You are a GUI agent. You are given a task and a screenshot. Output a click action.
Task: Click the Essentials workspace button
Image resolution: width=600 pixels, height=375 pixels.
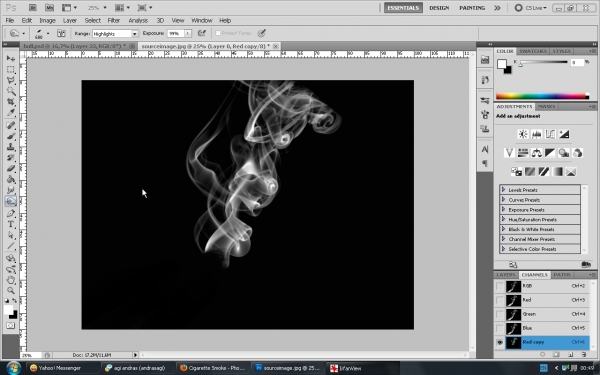click(x=403, y=8)
